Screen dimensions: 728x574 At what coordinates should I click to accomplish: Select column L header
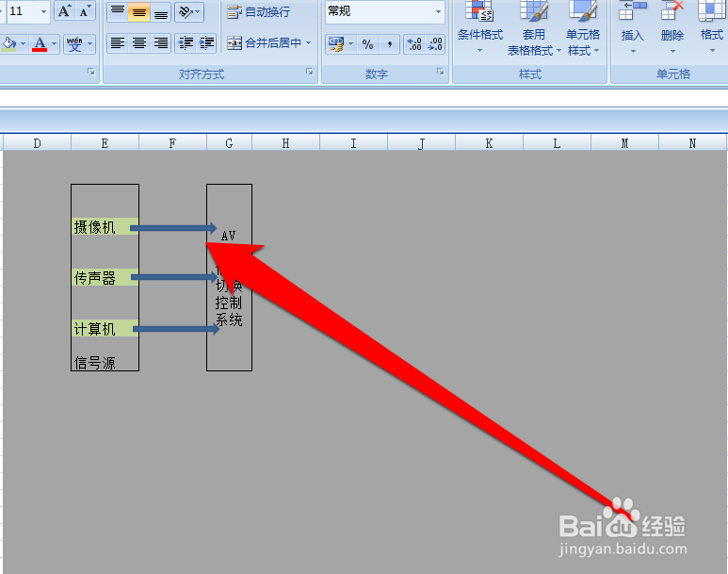pyautogui.click(x=558, y=143)
